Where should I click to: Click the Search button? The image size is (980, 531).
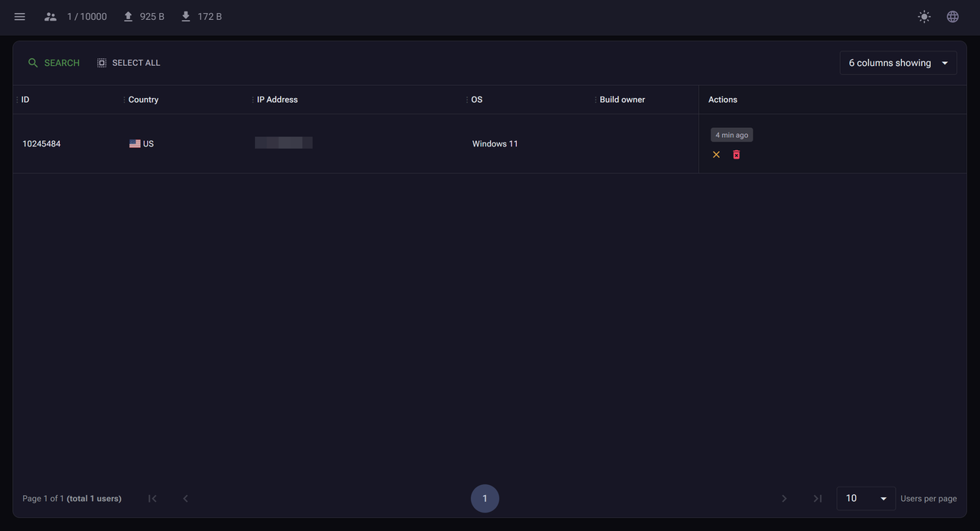[54, 63]
